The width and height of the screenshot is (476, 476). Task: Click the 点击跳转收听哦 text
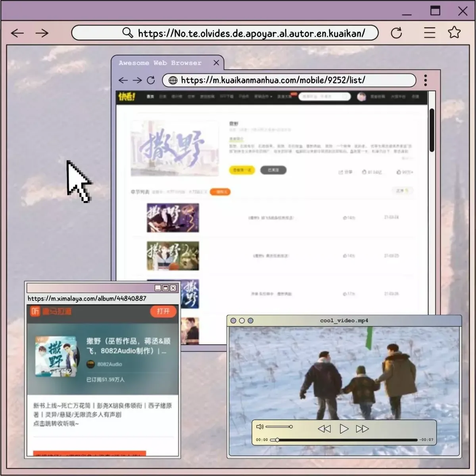56,423
